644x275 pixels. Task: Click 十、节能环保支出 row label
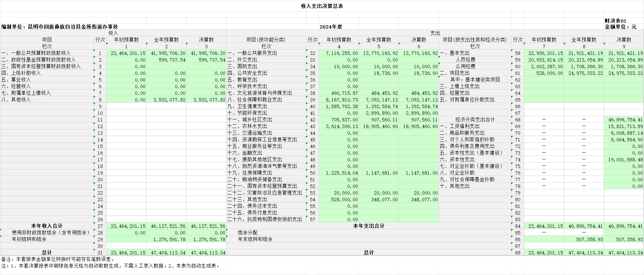247,113
